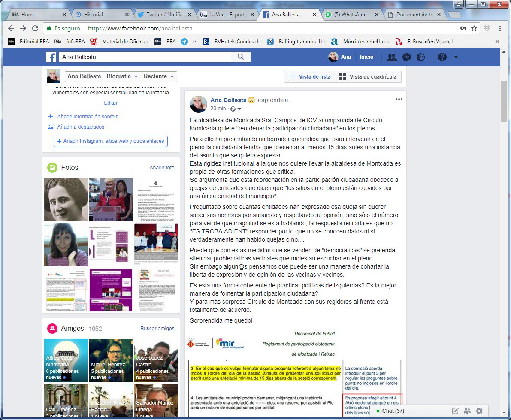The image size is (511, 420).
Task: Click the Amigos section icon
Action: click(52, 329)
